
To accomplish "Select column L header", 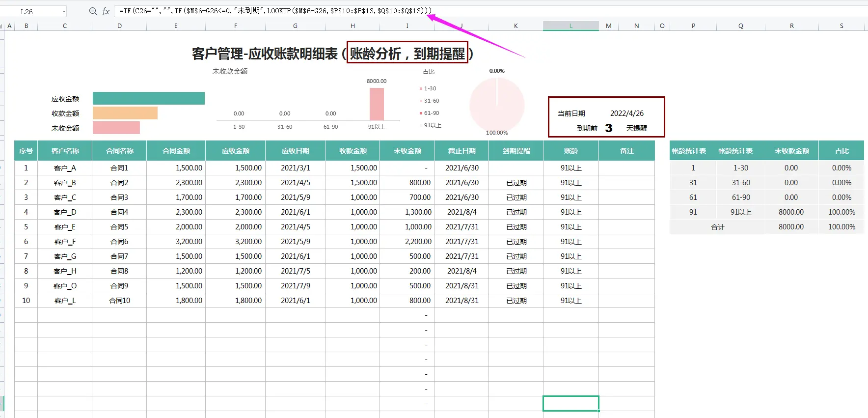I will click(x=571, y=26).
